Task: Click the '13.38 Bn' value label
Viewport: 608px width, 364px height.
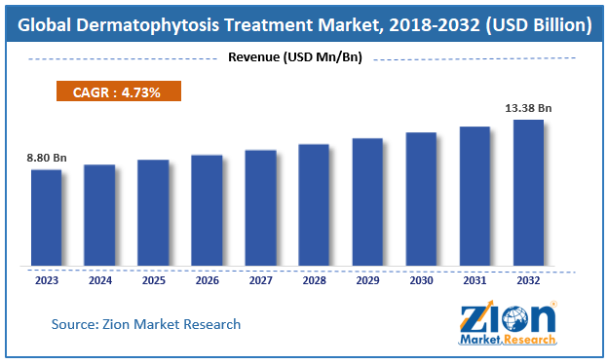Action: 528,108
